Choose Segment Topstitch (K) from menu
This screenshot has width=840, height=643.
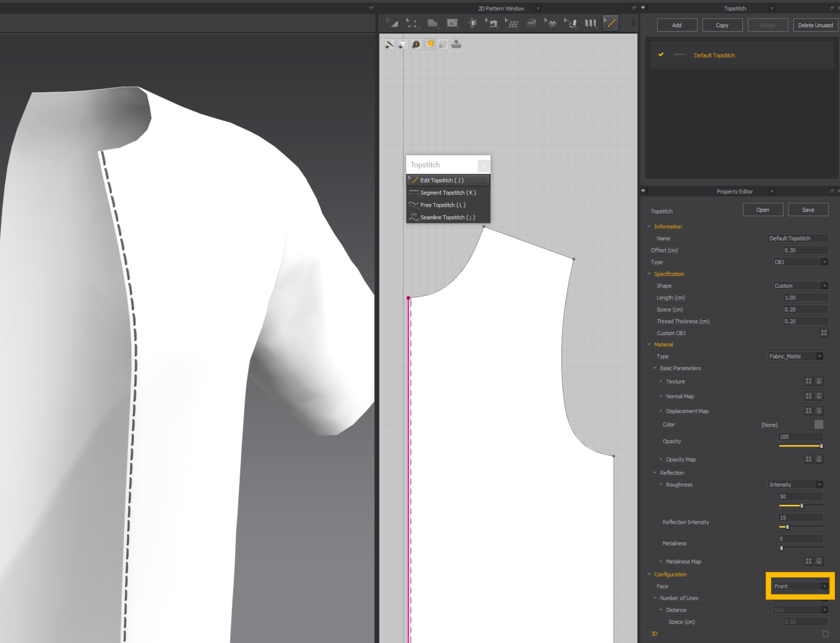click(448, 192)
